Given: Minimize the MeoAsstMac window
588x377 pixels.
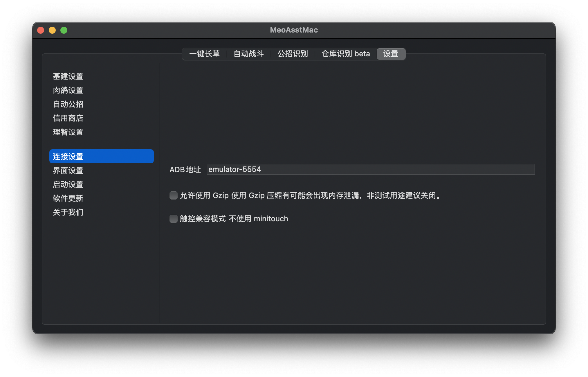Looking at the screenshot, I should point(52,30).
